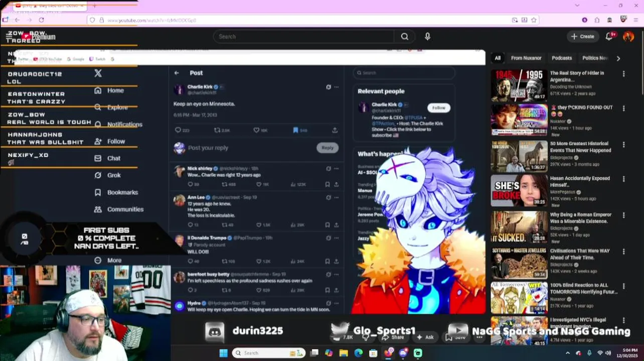Click 'Keep an eye on Minnesota.' post text

(204, 104)
